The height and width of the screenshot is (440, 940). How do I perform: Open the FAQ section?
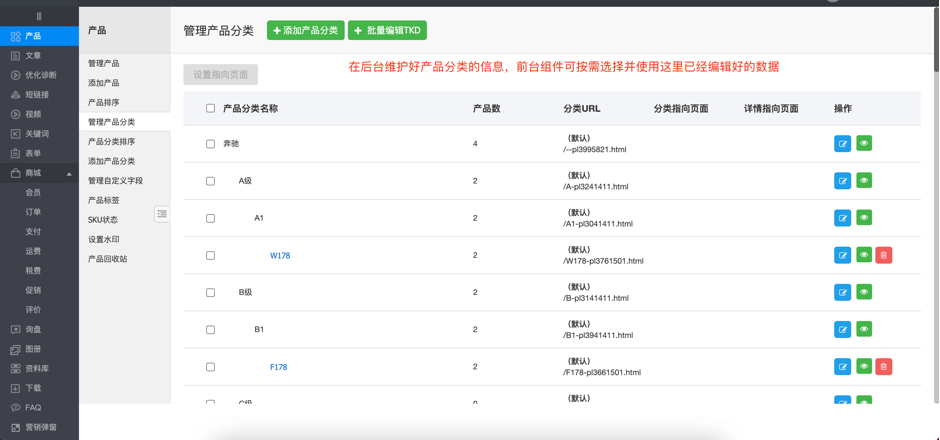(39, 408)
